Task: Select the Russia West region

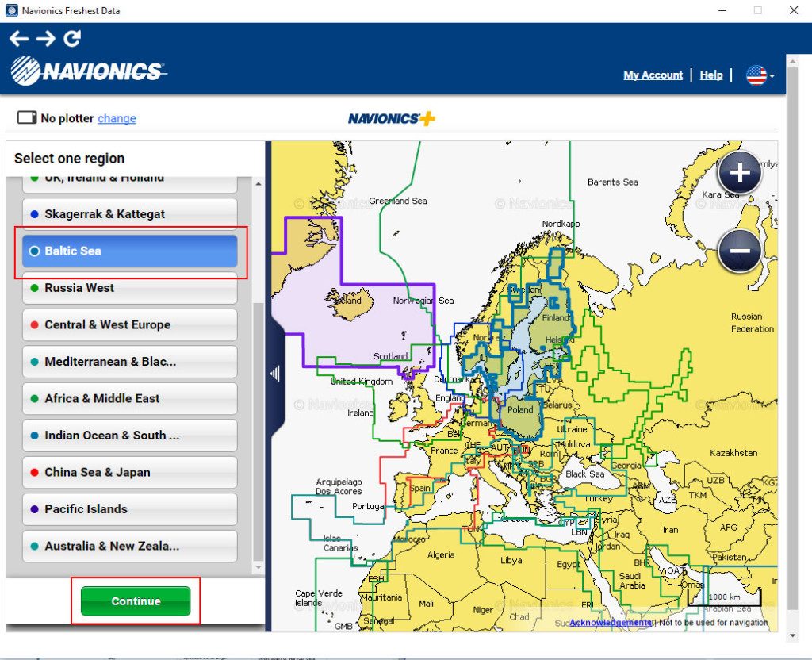Action: pyautogui.click(x=130, y=288)
